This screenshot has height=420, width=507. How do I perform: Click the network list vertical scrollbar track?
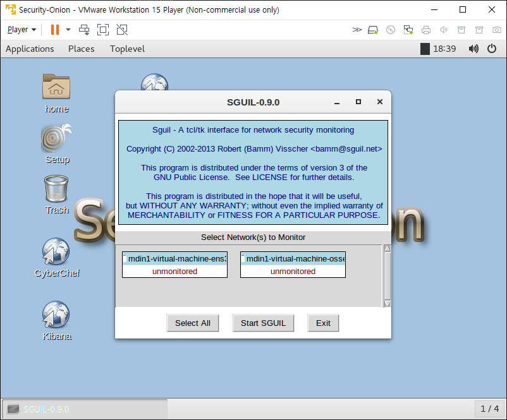click(x=387, y=276)
